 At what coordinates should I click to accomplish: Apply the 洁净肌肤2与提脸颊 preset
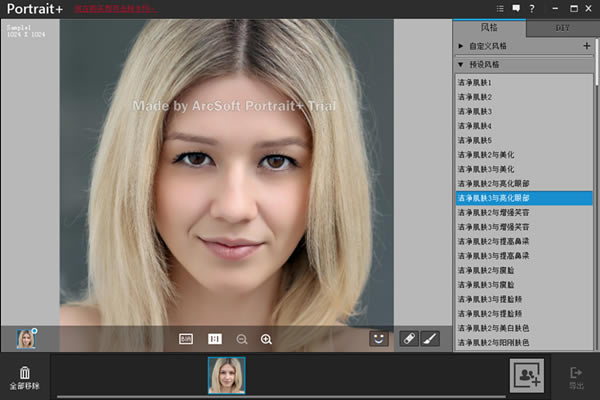pyautogui.click(x=524, y=314)
